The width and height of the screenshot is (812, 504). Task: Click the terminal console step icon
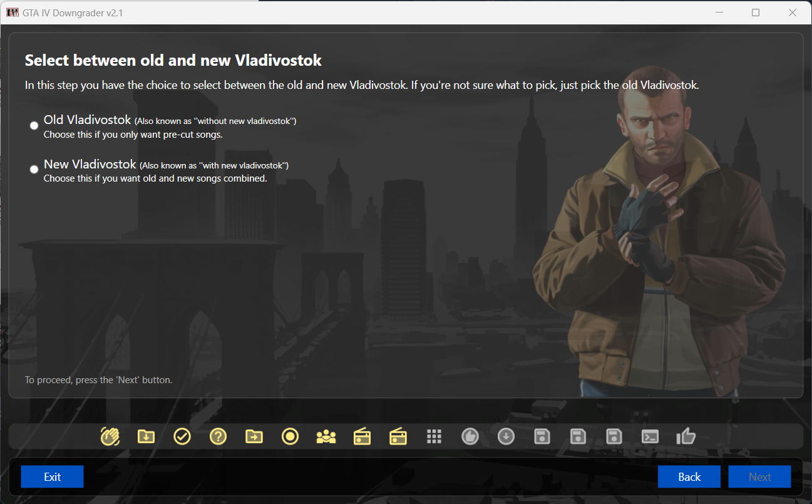tap(650, 436)
